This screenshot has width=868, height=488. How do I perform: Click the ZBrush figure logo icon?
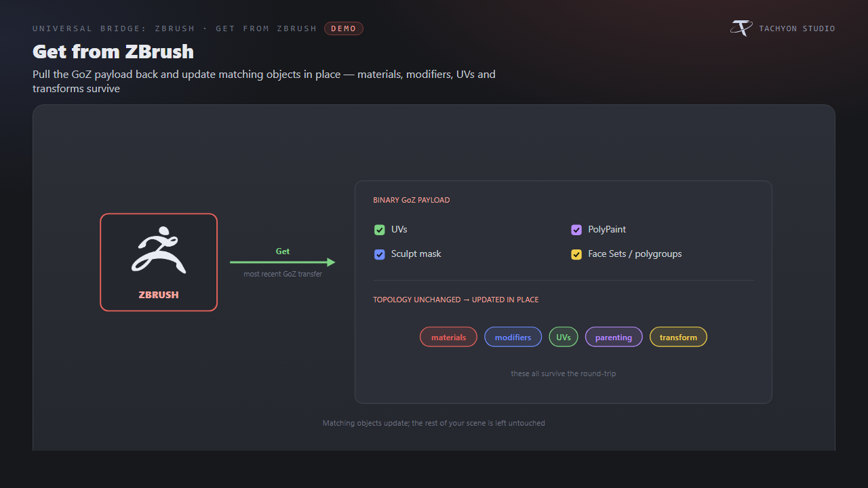pyautogui.click(x=159, y=249)
